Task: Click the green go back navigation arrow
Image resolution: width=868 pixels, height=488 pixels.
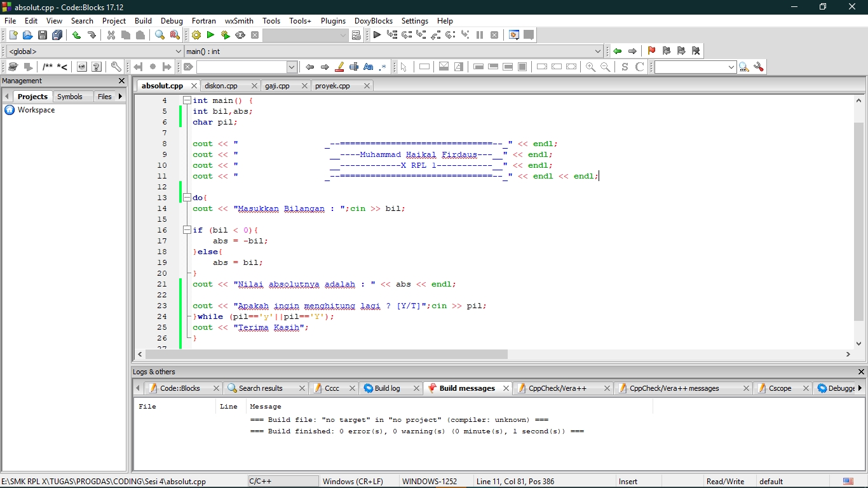Action: click(x=617, y=51)
